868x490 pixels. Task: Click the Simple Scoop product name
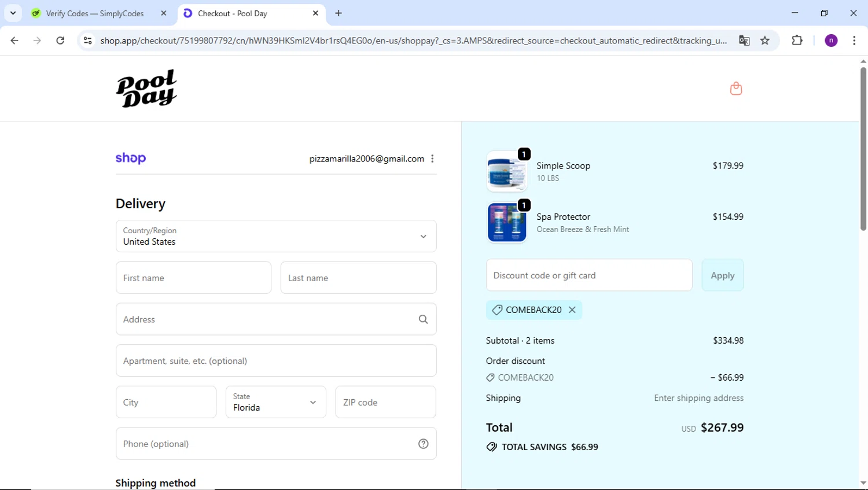[563, 165]
